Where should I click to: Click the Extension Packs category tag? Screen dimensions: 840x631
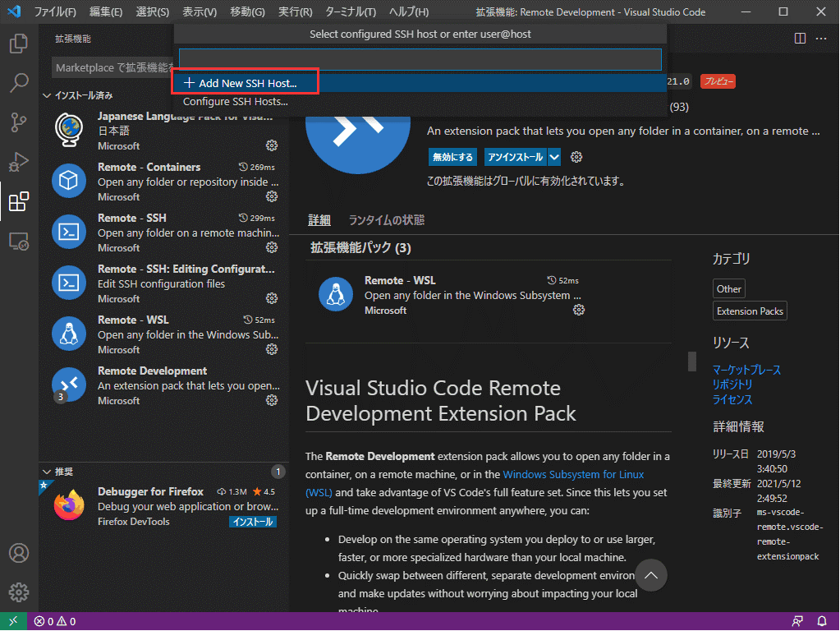(x=750, y=311)
